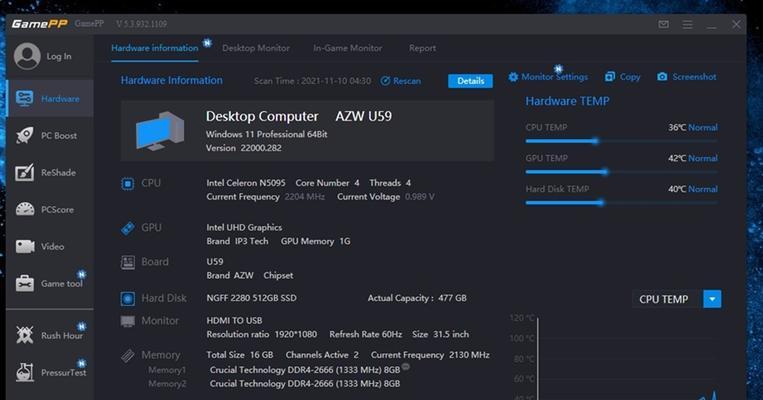Click the Hard Disk icon
The height and width of the screenshot is (400, 763).
coord(127,298)
